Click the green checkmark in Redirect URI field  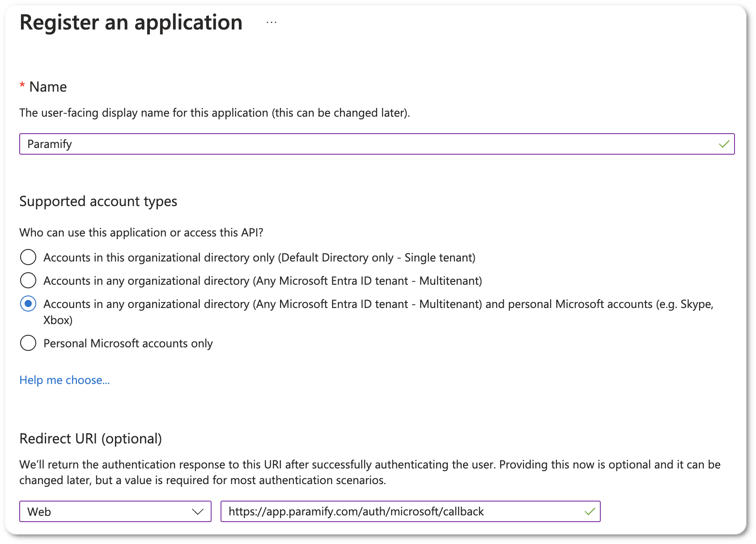pos(590,511)
